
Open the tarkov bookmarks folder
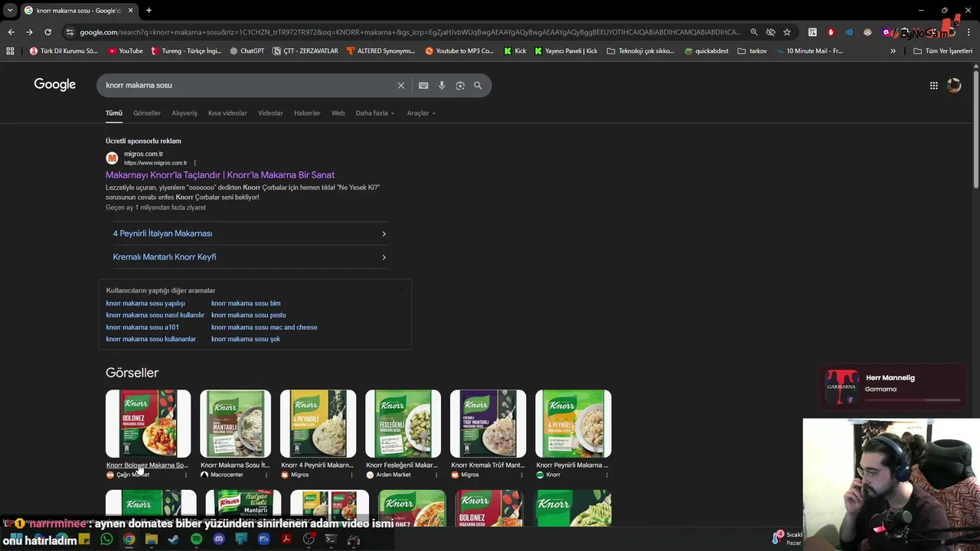(752, 51)
